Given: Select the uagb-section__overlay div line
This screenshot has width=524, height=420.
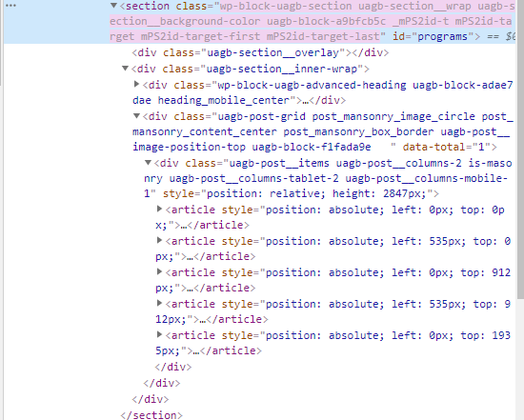Looking at the screenshot, I should (x=260, y=52).
